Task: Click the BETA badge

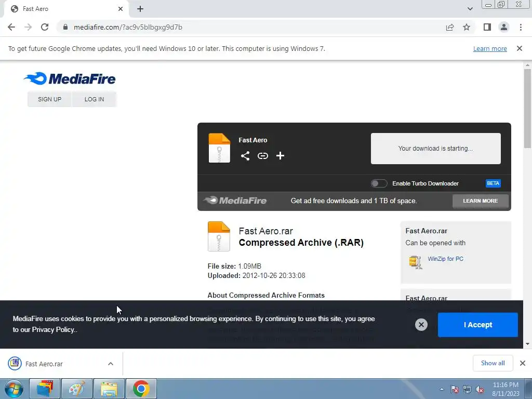Action: pos(493,183)
